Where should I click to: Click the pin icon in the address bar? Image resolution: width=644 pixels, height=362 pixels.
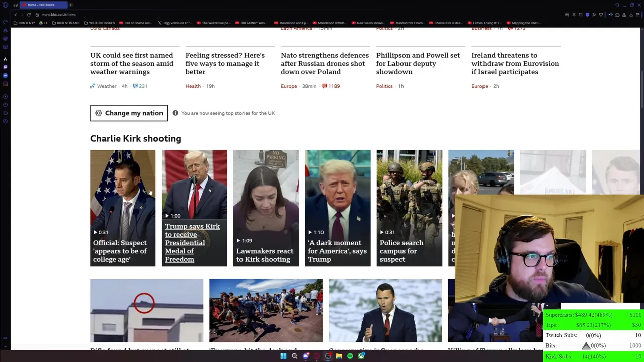tap(574, 15)
